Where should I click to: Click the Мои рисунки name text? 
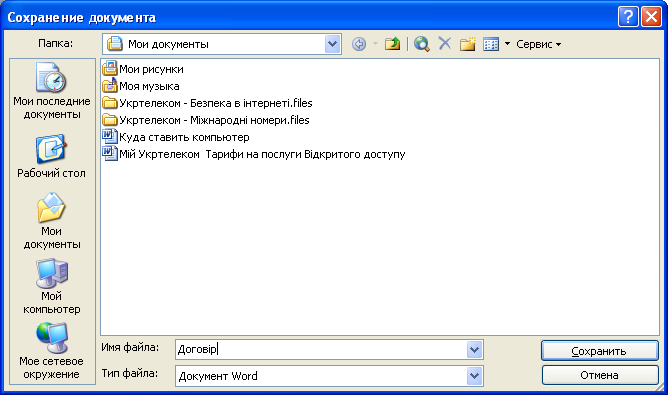point(151,69)
